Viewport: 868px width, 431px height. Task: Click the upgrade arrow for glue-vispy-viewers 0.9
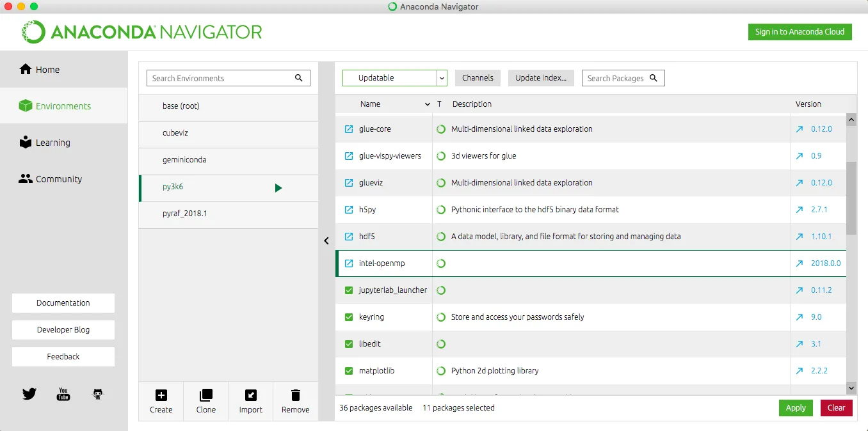[x=800, y=156]
